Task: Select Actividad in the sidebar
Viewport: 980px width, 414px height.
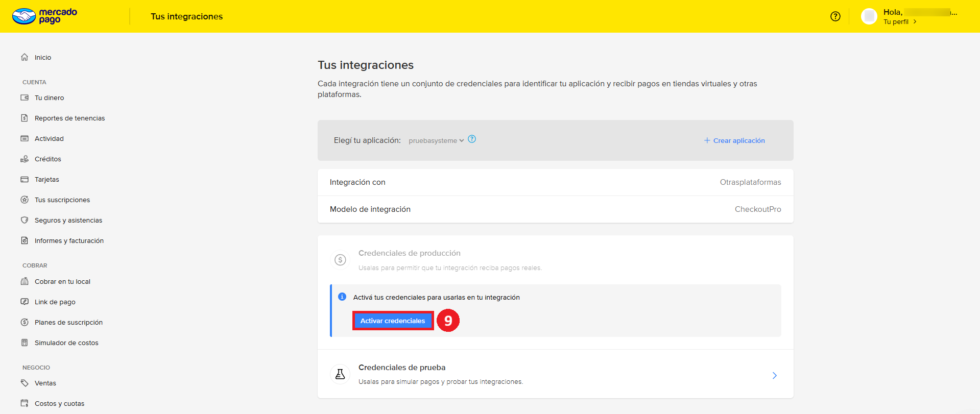Action: point(49,138)
